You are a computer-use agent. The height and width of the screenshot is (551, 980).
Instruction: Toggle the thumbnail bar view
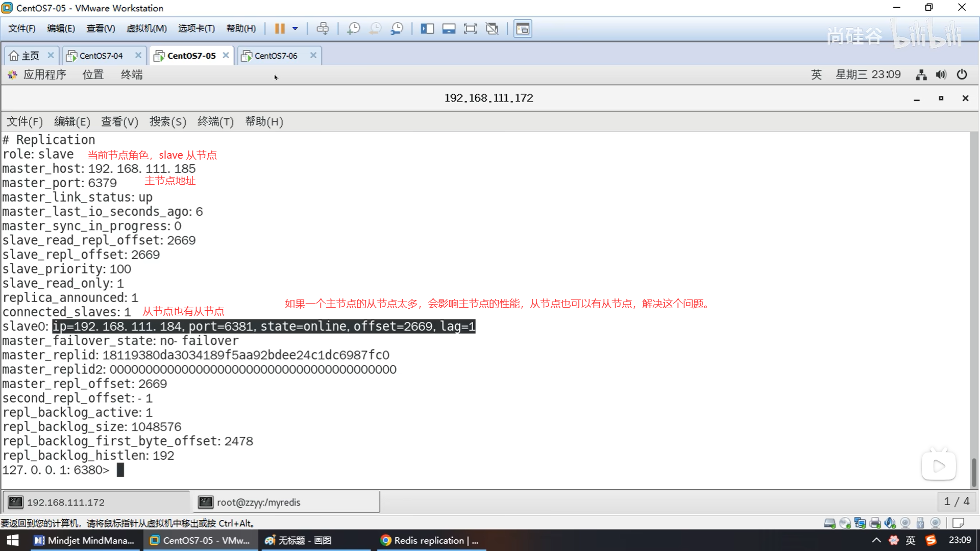449,29
